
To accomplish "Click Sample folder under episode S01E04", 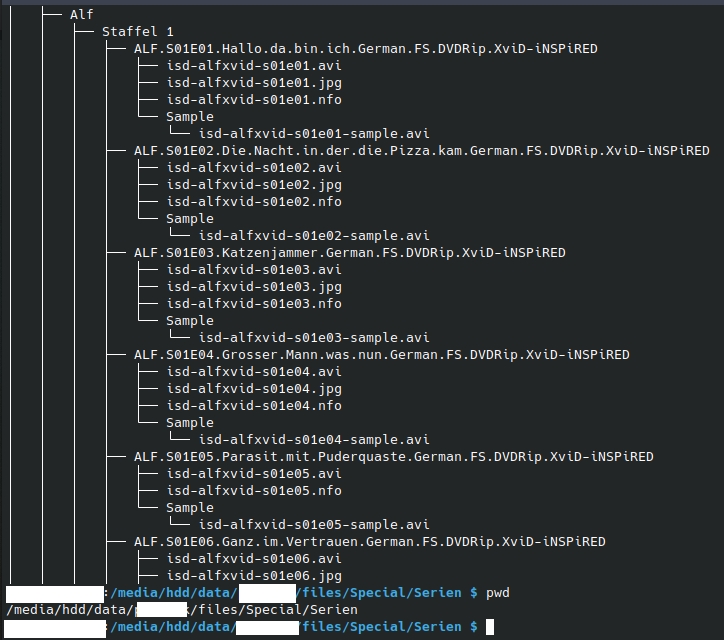I will (x=190, y=423).
